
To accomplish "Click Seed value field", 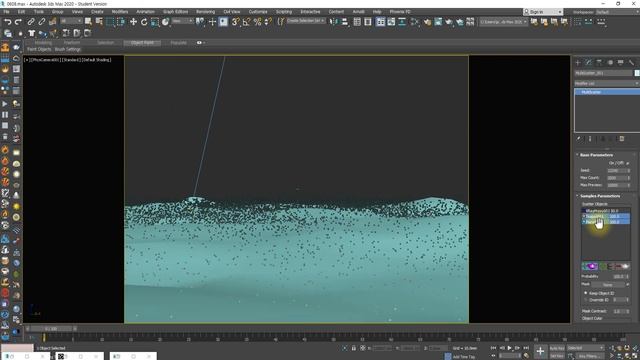I will [616, 170].
